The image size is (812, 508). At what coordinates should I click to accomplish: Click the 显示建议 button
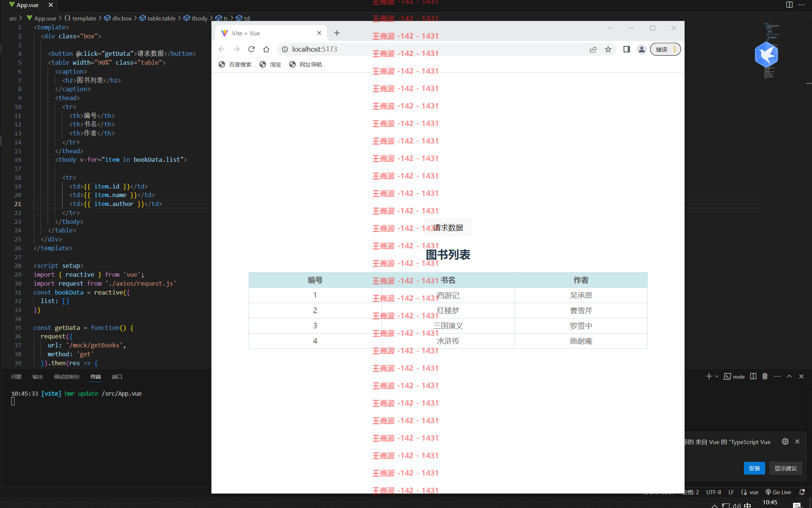(x=786, y=468)
